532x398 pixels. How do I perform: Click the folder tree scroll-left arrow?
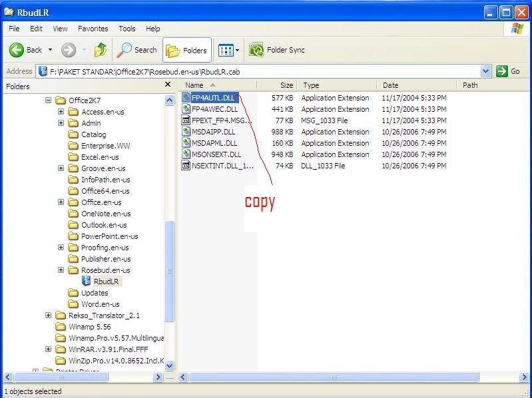coord(9,377)
